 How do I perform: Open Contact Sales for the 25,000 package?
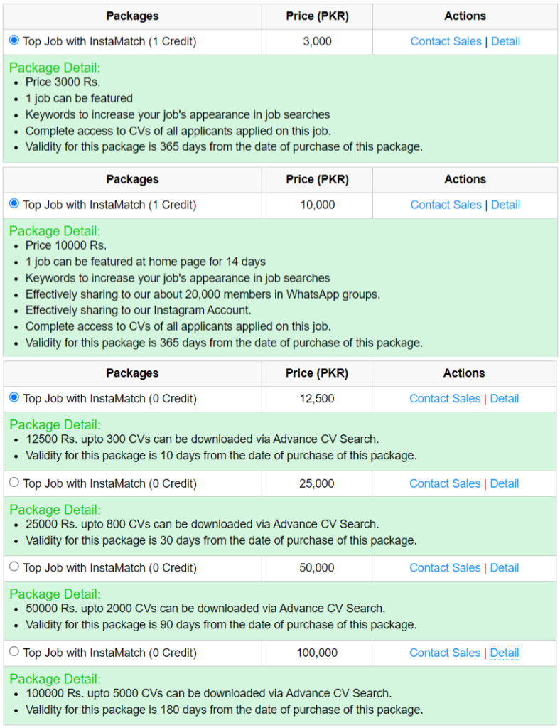pyautogui.click(x=445, y=483)
